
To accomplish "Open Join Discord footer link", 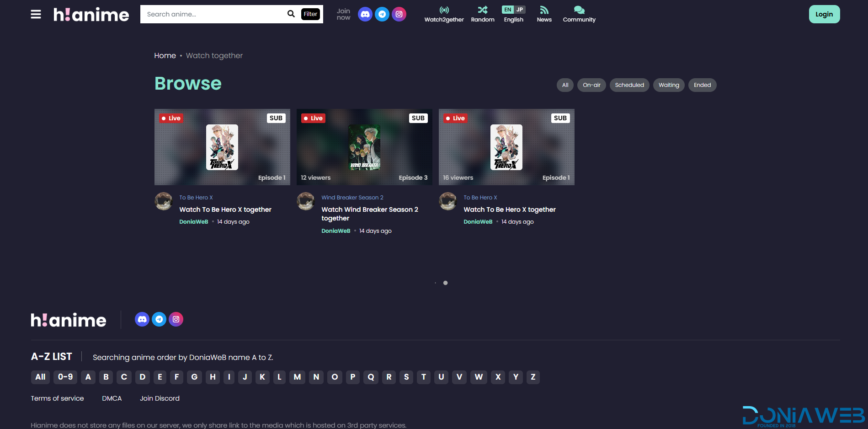I will [x=160, y=398].
